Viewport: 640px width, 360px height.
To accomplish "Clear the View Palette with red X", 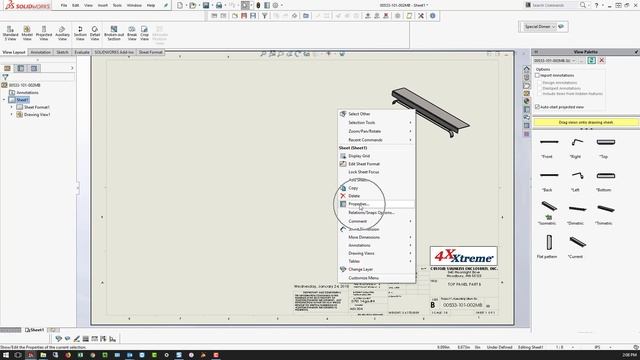I will [601, 60].
